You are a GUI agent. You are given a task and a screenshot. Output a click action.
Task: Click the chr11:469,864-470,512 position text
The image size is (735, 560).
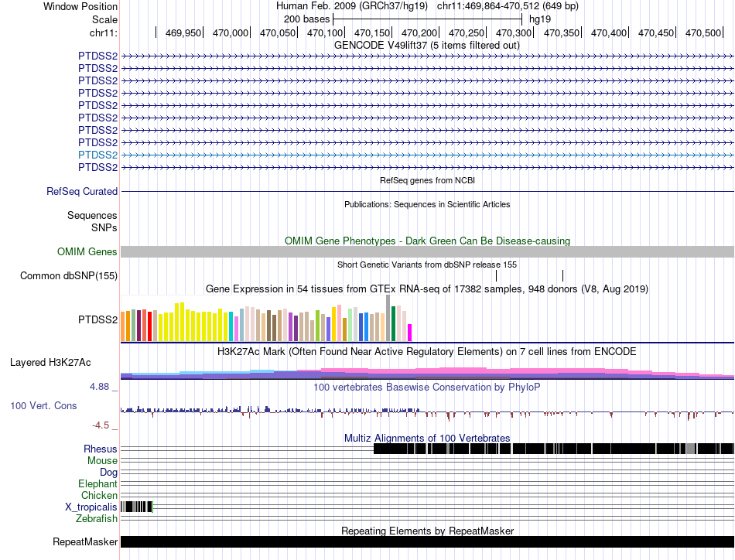pos(508,6)
